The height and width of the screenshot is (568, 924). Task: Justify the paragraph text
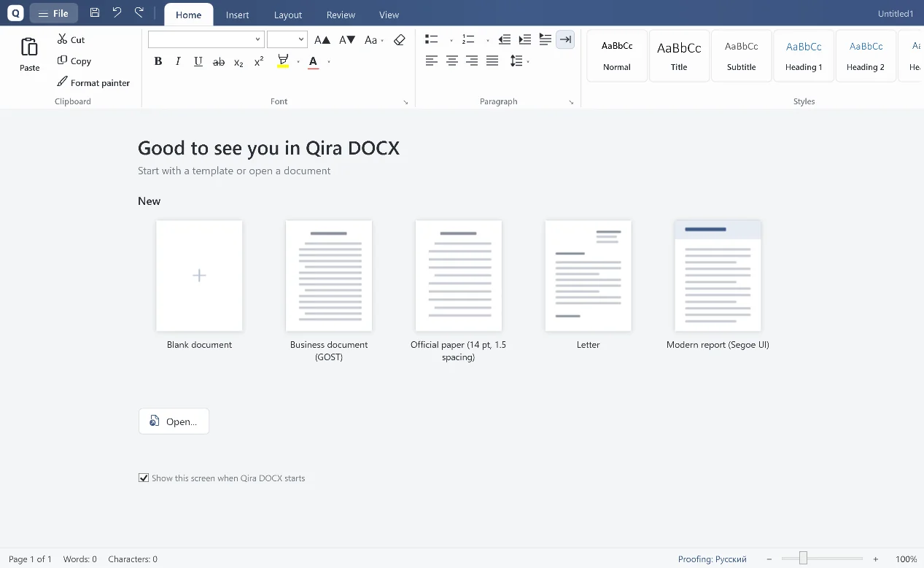click(492, 61)
